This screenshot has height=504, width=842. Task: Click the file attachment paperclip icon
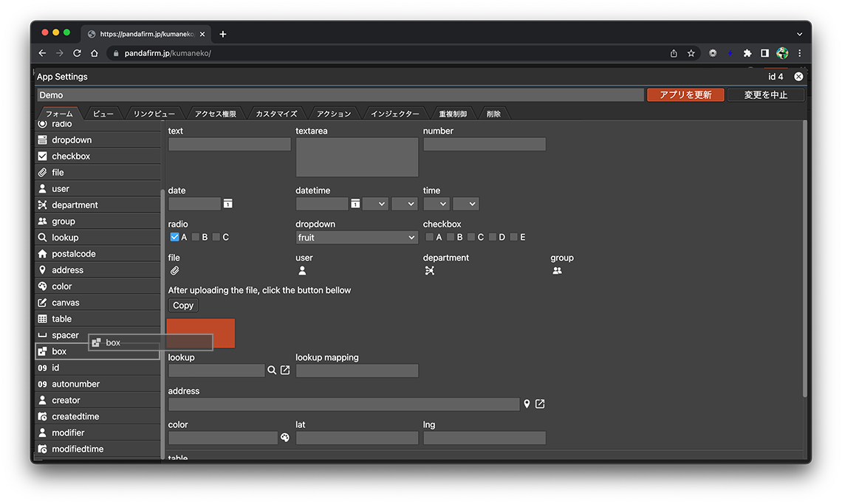(175, 271)
